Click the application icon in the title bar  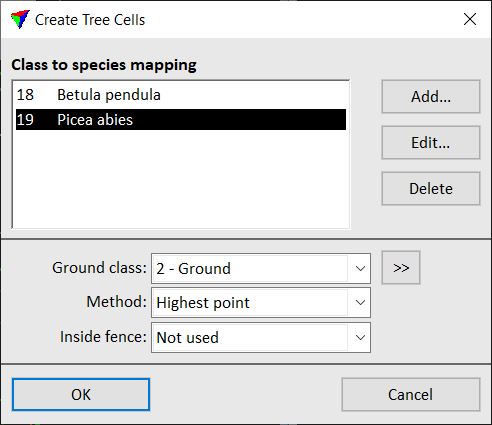(20, 19)
